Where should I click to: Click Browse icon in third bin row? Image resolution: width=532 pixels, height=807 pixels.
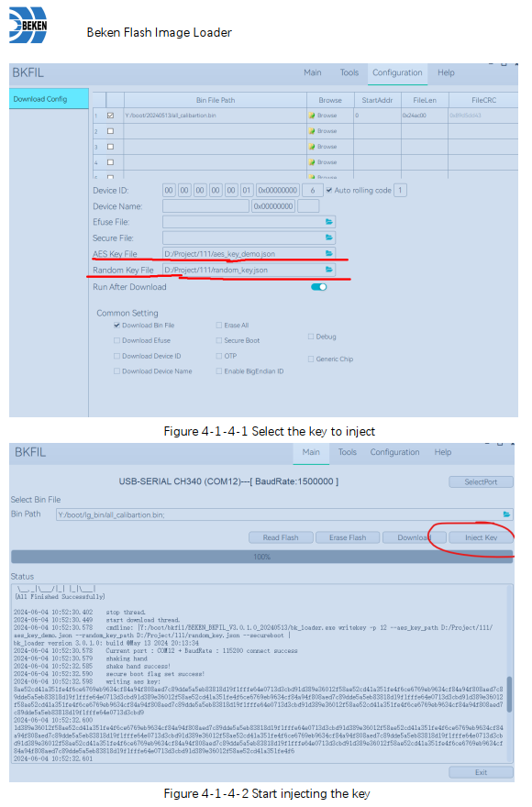(x=312, y=147)
